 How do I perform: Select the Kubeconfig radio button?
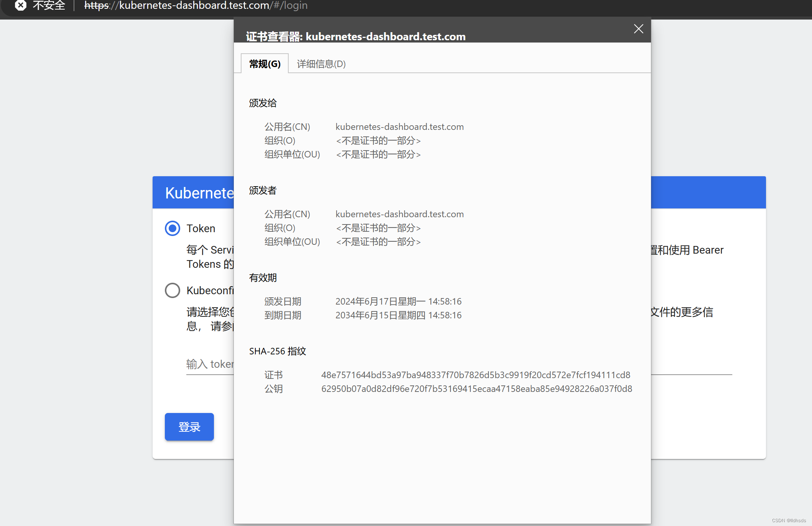(173, 290)
